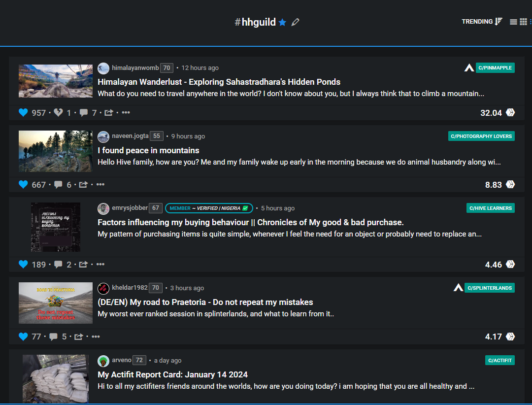Open emrysjobber profile link

130,207
